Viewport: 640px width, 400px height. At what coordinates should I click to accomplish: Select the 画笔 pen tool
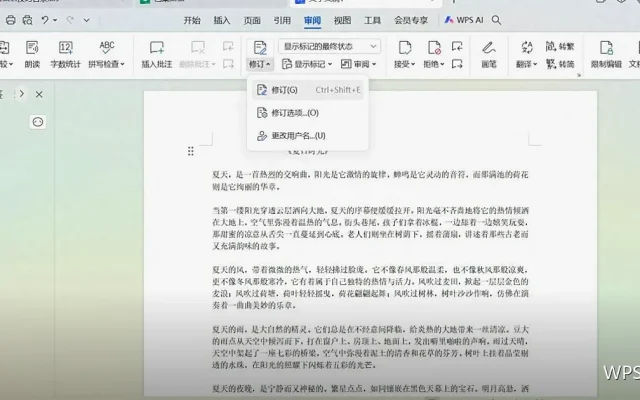489,54
